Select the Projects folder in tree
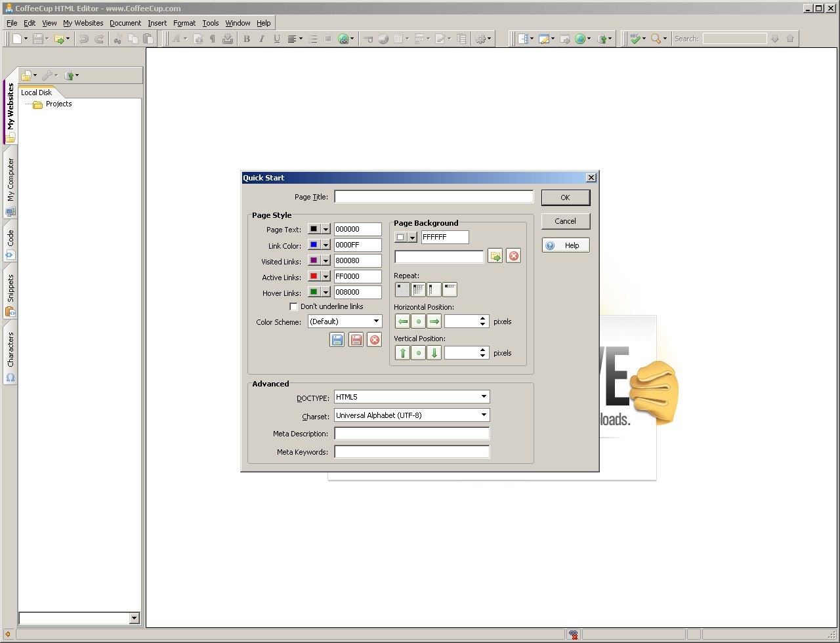This screenshot has width=840, height=643. pyautogui.click(x=52, y=104)
